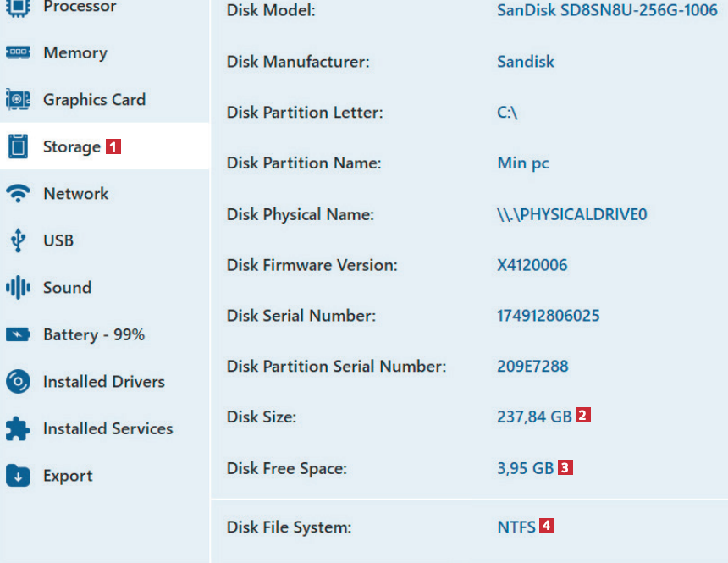
Task: Select the Disk Size value 237,84 GB
Action: tap(533, 417)
